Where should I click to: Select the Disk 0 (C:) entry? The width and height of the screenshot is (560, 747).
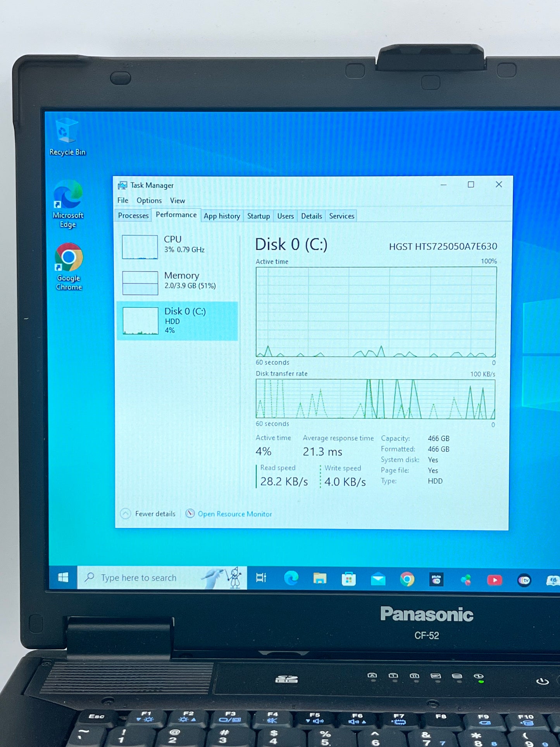point(177,321)
